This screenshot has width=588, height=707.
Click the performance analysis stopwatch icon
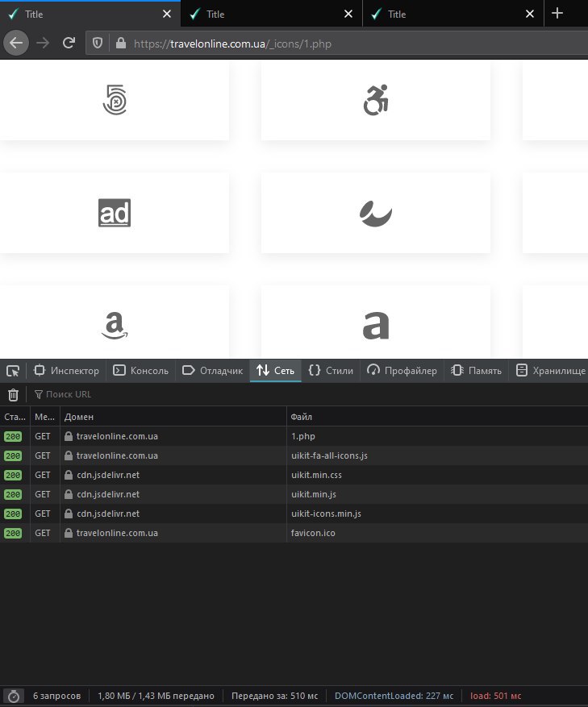tap(14, 697)
